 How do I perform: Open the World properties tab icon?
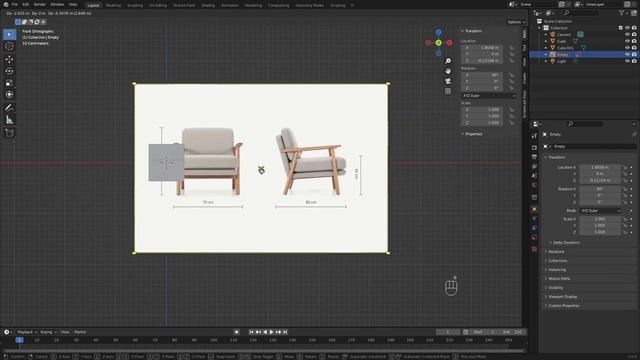(x=534, y=185)
